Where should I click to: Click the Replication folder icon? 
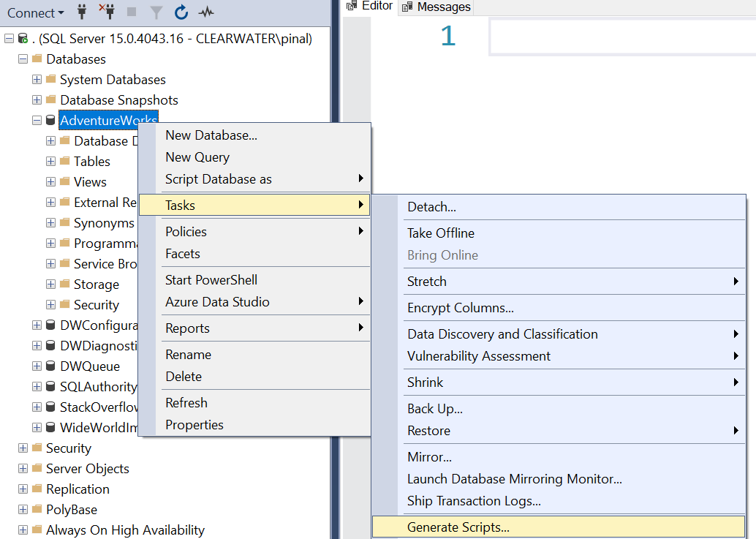(37, 489)
